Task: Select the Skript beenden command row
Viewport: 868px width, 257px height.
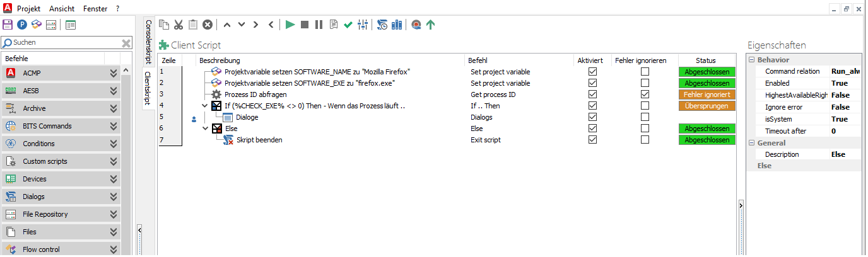Action: click(447, 140)
